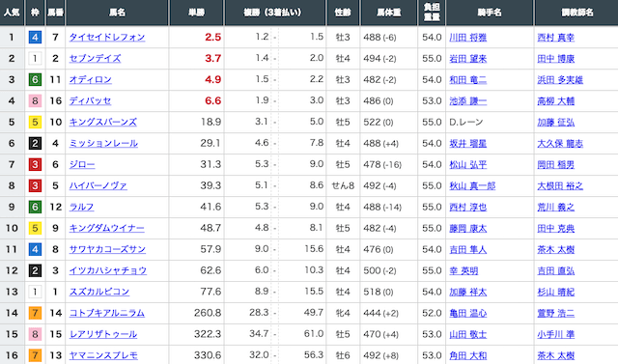Click orange frame 7 badge beside コトブキアルニラム
This screenshot has width=618, height=364.
(x=35, y=313)
